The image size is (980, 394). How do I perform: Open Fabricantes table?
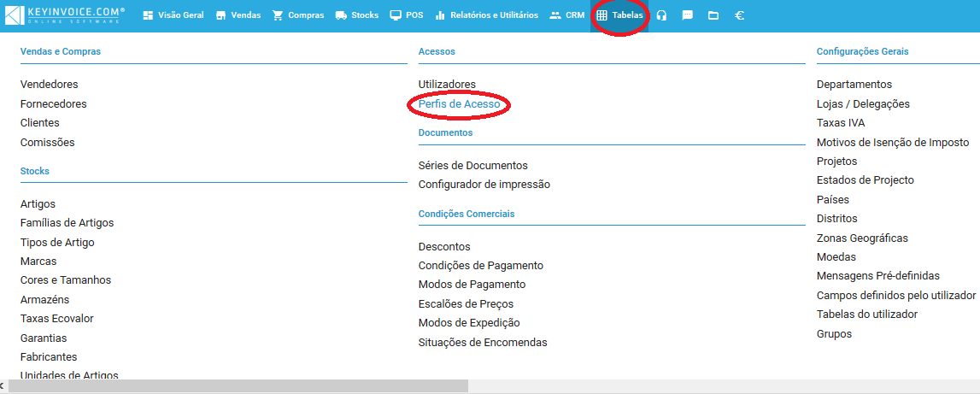(49, 357)
